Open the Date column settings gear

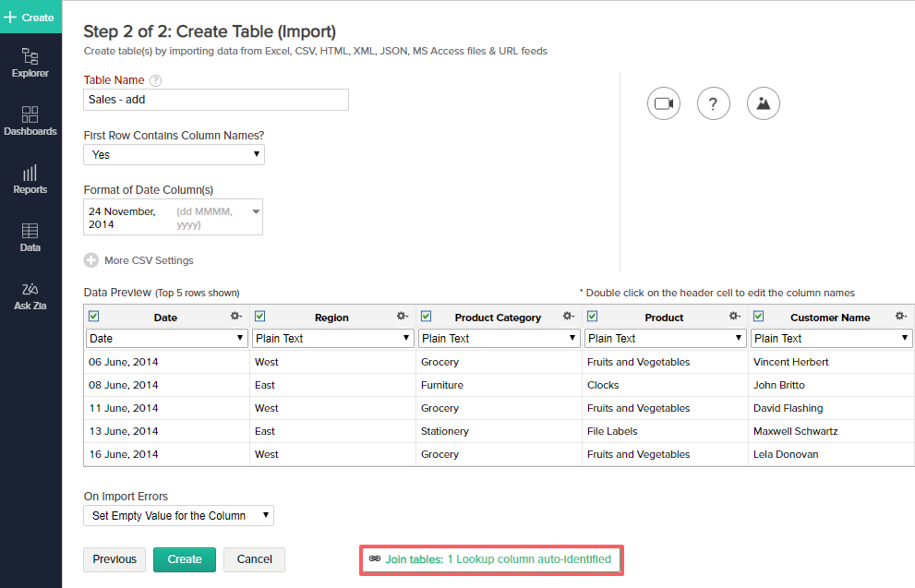(236, 317)
